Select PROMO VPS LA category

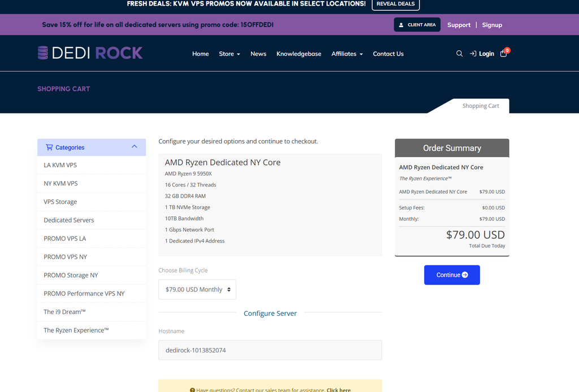[x=92, y=238]
